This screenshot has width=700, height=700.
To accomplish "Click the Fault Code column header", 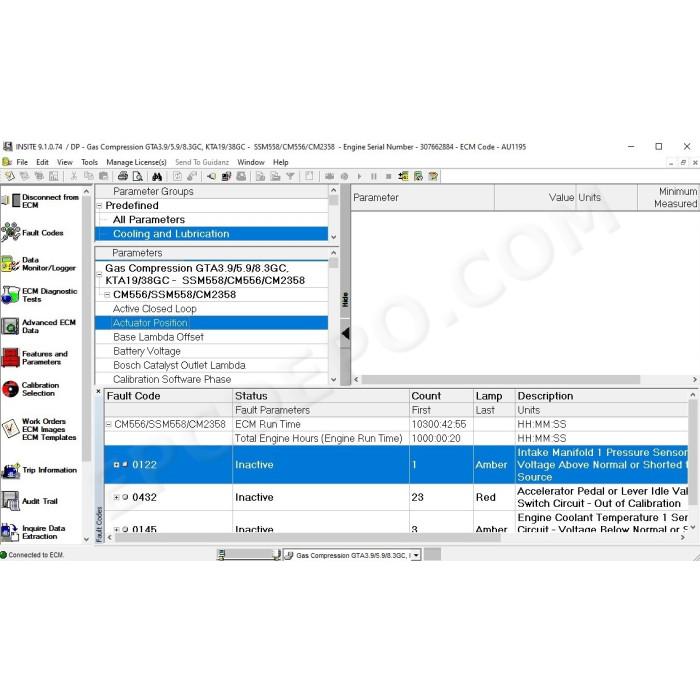I will tap(168, 396).
